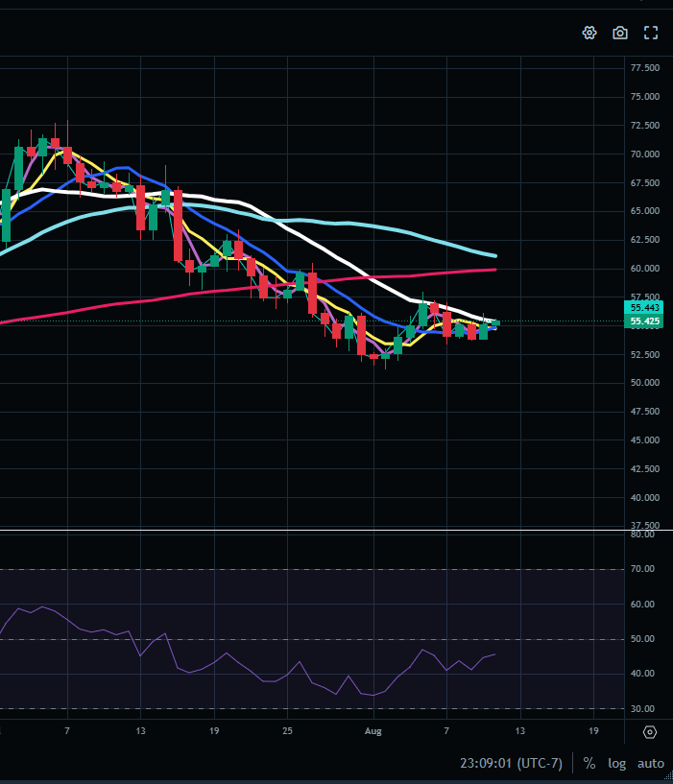Click the 55.443 price label on axis

pos(644,307)
